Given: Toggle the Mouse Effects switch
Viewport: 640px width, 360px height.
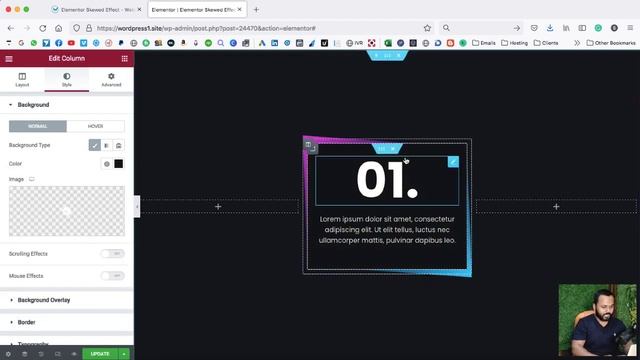Looking at the screenshot, I should coord(113,276).
